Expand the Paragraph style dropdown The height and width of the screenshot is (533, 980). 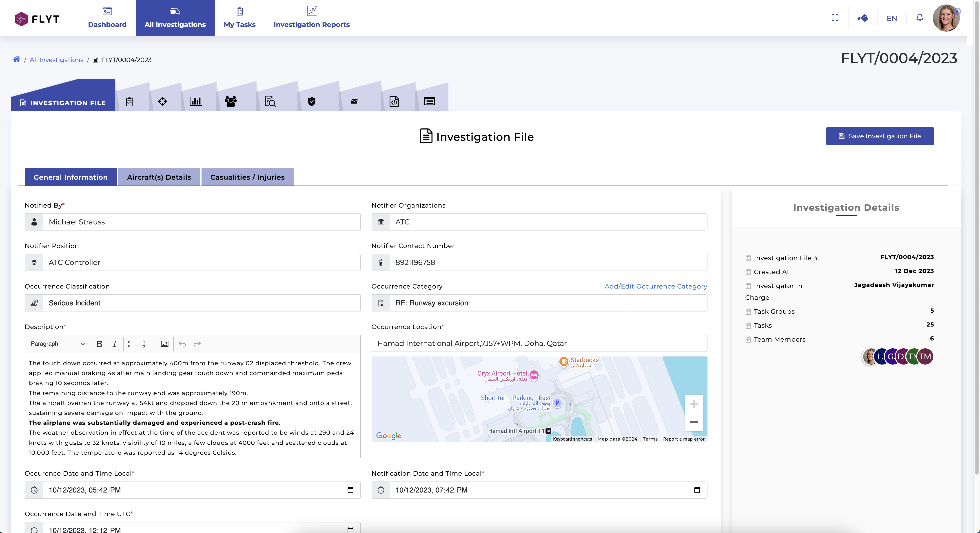point(58,344)
